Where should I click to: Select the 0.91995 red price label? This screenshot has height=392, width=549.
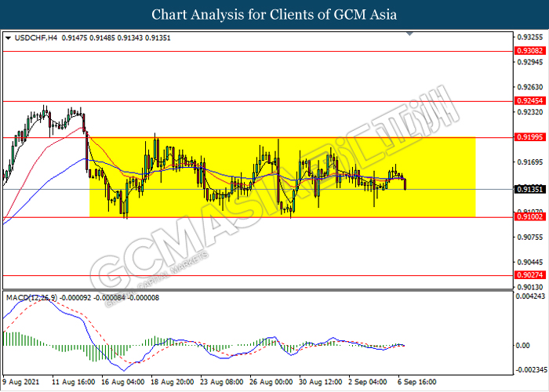point(530,137)
